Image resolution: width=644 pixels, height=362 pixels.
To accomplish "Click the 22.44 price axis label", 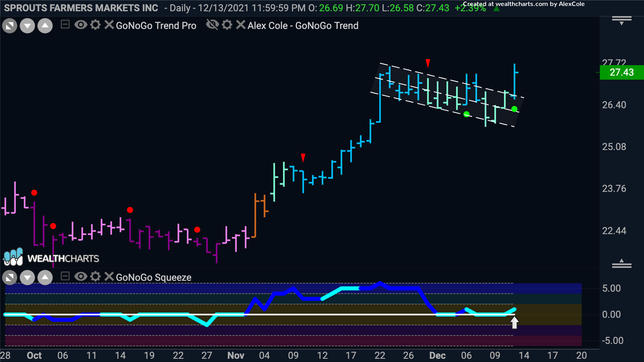I will [x=614, y=231].
